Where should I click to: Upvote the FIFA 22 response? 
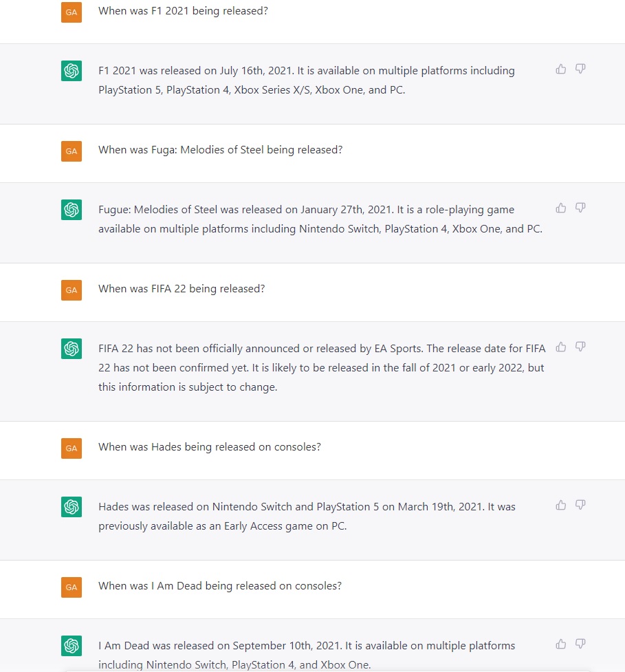pos(561,347)
